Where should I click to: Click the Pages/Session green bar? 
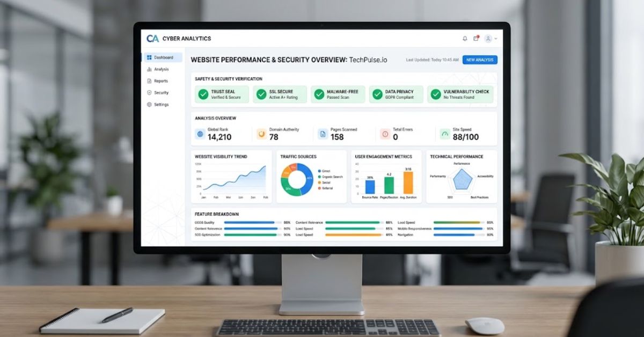[389, 185]
